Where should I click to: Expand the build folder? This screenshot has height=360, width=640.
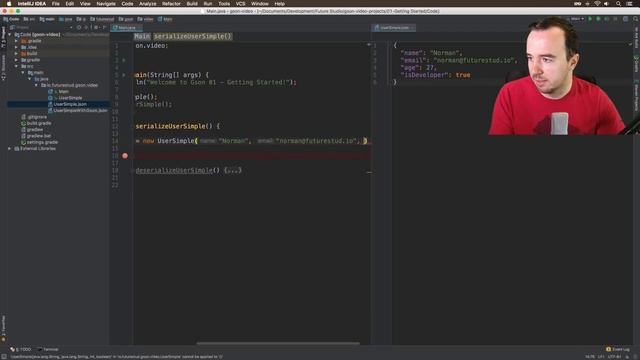coord(16,53)
